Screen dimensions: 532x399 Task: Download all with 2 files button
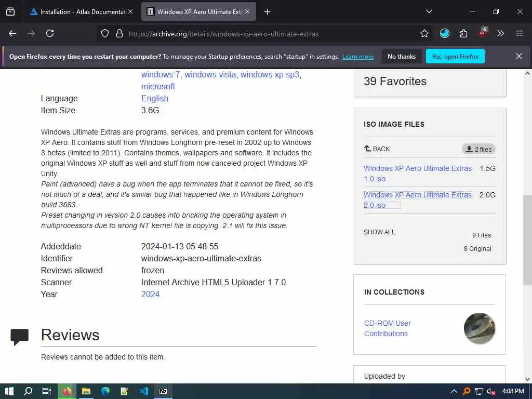478,149
